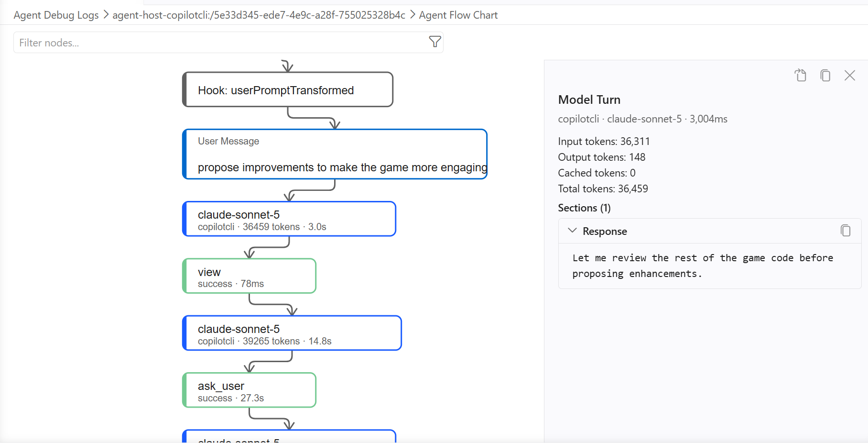The width and height of the screenshot is (868, 443).
Task: Open the agent-host-copilotcli session breadcrumb
Action: [259, 15]
